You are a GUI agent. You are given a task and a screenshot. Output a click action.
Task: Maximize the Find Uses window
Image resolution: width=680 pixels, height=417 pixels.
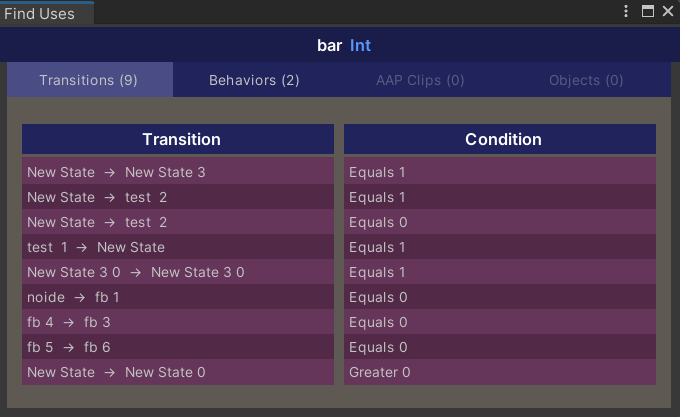click(647, 11)
